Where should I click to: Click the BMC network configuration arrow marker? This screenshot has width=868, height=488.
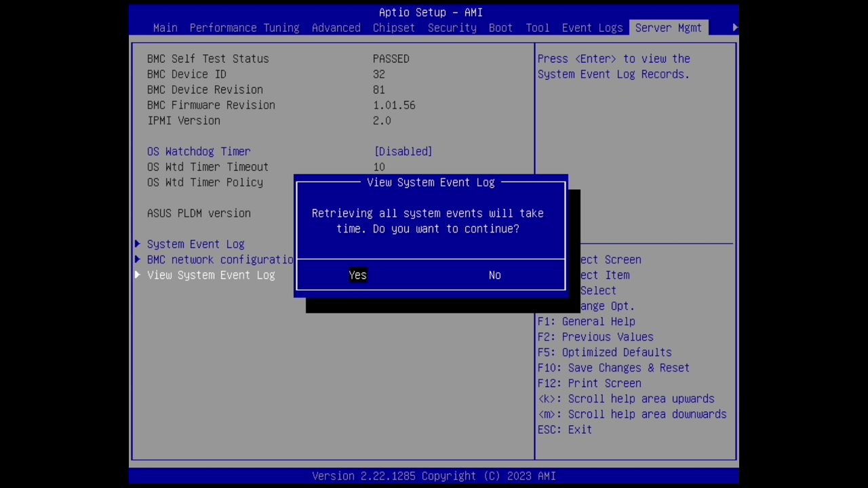[x=138, y=260]
